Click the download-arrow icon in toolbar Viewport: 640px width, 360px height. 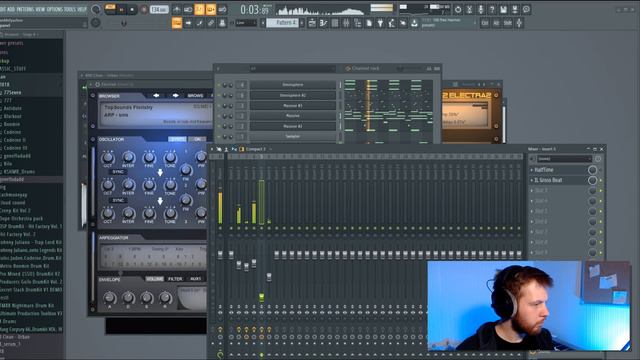[414, 23]
